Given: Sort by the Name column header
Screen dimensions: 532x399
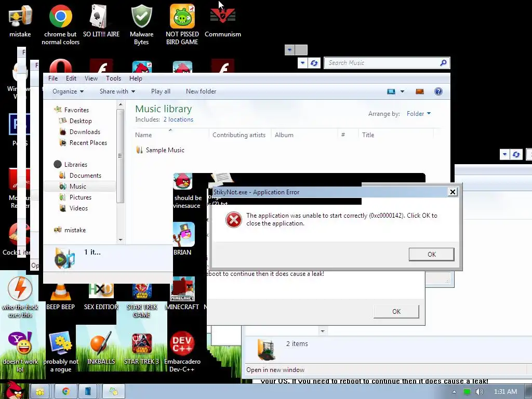Looking at the screenshot, I should tap(170, 135).
